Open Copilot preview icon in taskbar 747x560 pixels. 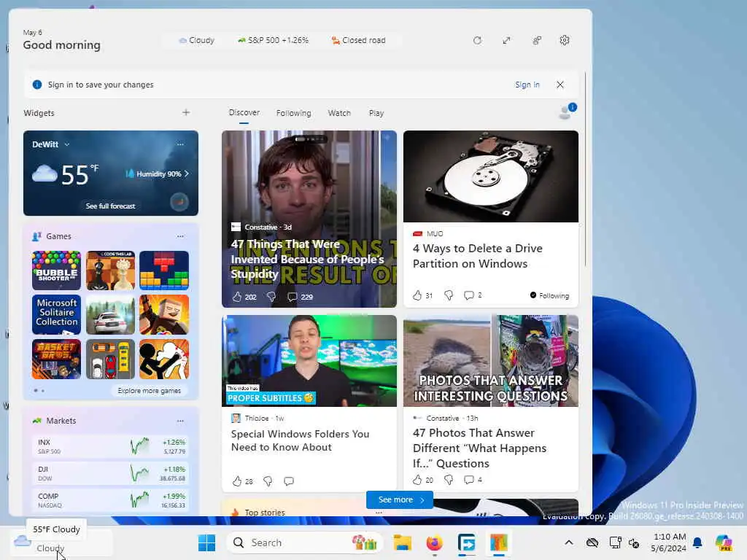[724, 542]
